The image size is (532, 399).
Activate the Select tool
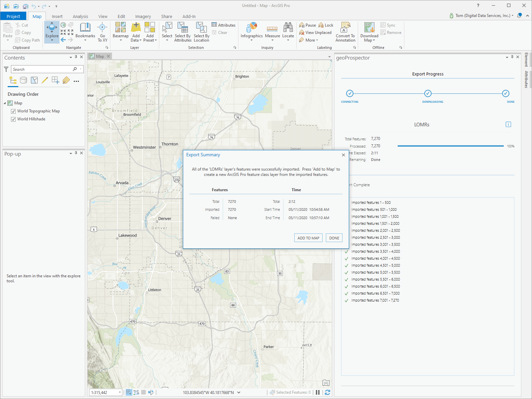[167, 32]
